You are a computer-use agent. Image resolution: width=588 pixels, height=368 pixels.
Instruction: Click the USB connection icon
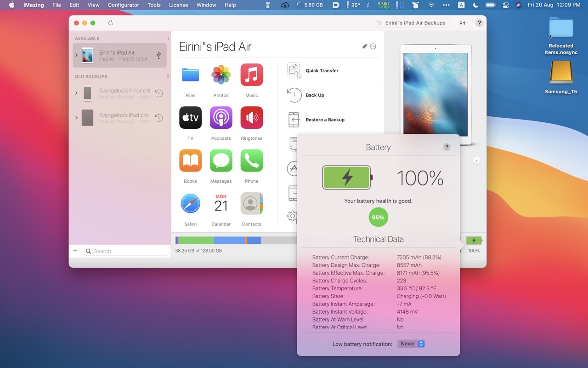click(158, 55)
